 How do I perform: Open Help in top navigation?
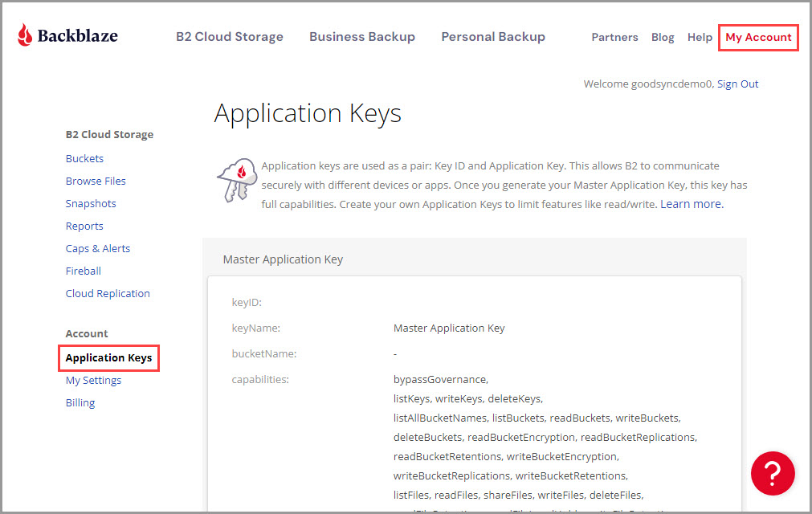[700, 37]
